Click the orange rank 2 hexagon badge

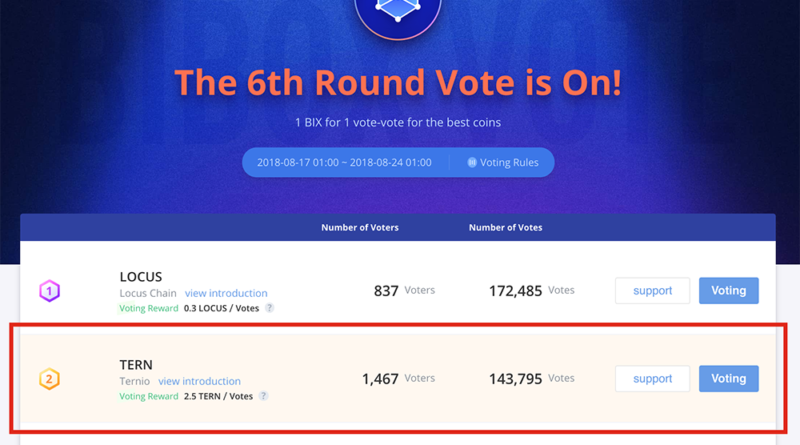coord(49,380)
